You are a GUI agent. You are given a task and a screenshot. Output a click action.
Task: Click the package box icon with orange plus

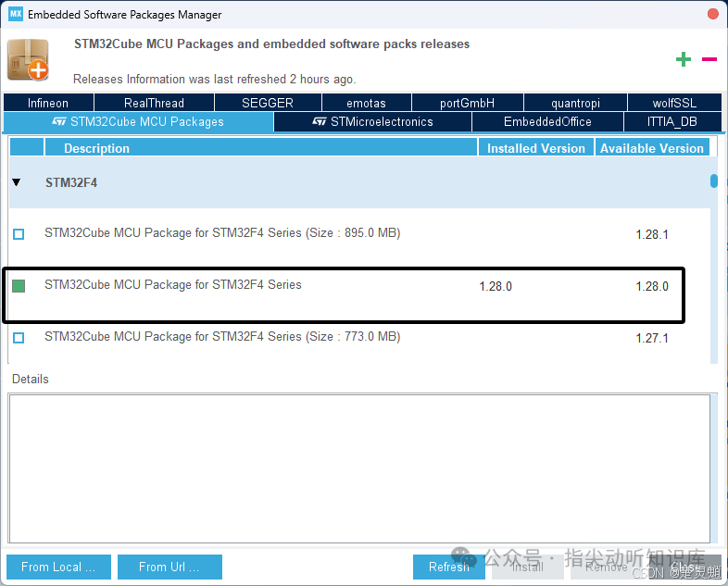coord(28,60)
